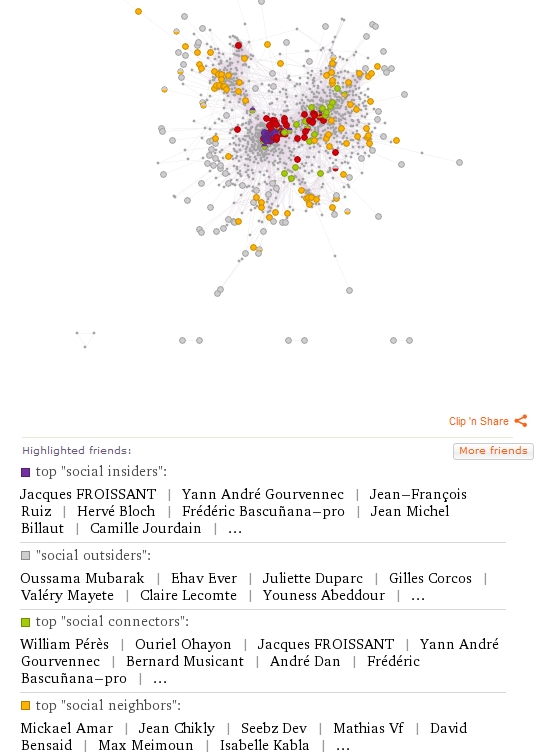Click the orange social neighbors swatch
The height and width of the screenshot is (753, 539).
coord(25,705)
